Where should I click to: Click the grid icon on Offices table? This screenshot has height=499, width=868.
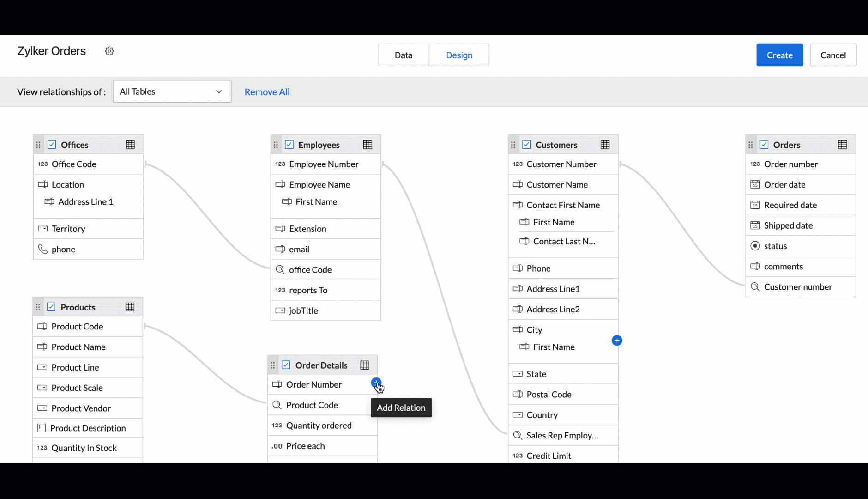pos(130,145)
